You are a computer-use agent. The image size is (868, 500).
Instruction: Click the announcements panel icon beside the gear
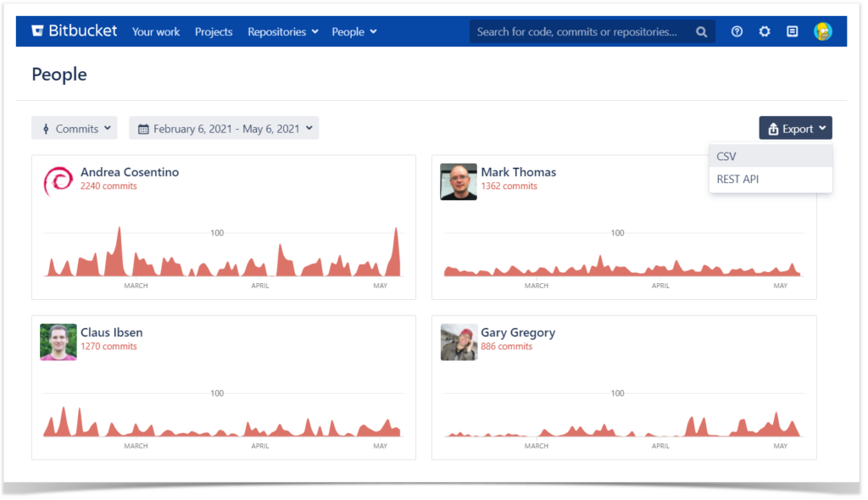(792, 31)
